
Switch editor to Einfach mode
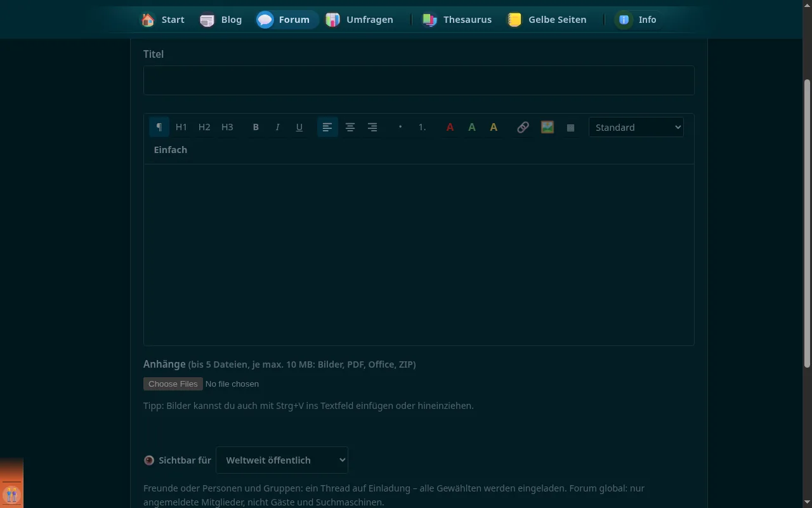171,150
